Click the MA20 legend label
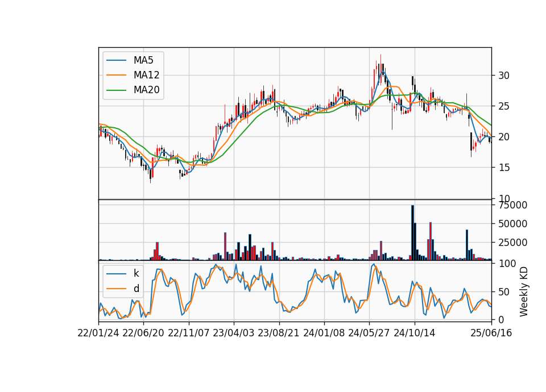The image size is (546, 392). tap(146, 90)
